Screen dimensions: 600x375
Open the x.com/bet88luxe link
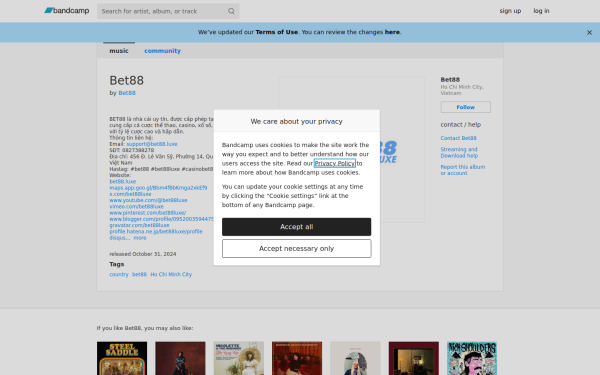(x=130, y=194)
